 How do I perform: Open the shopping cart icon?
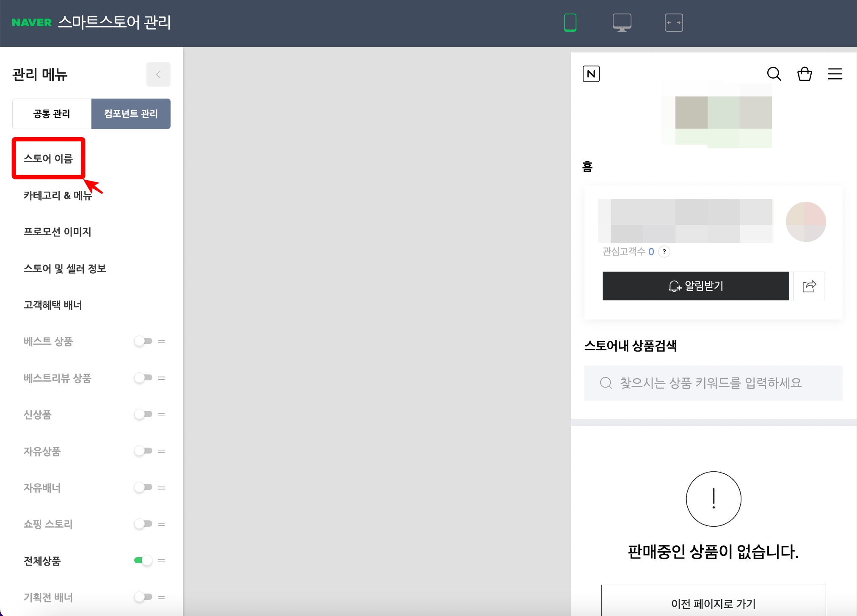tap(804, 74)
